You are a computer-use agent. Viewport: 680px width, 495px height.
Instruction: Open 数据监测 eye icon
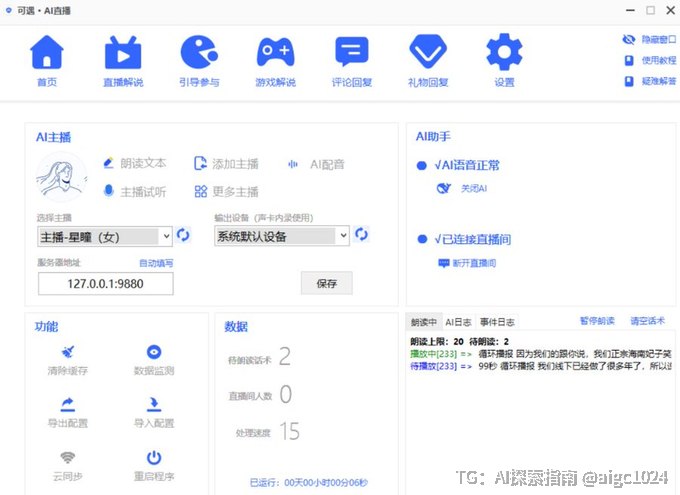tap(154, 351)
